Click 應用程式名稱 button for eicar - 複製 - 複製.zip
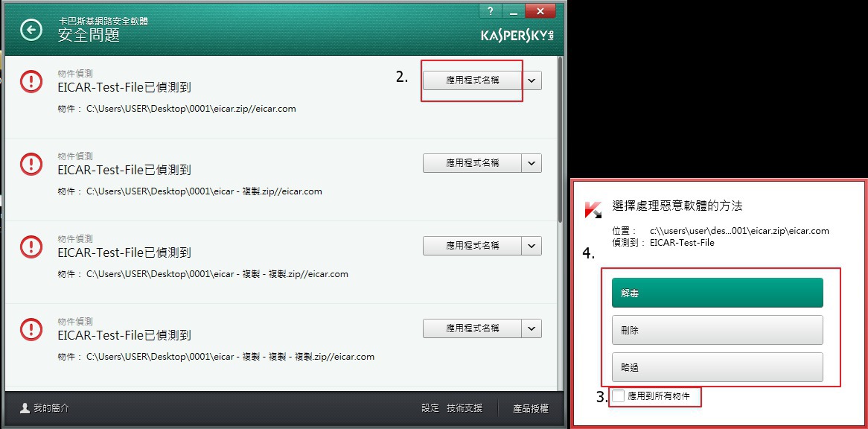The width and height of the screenshot is (868, 429). (x=473, y=245)
